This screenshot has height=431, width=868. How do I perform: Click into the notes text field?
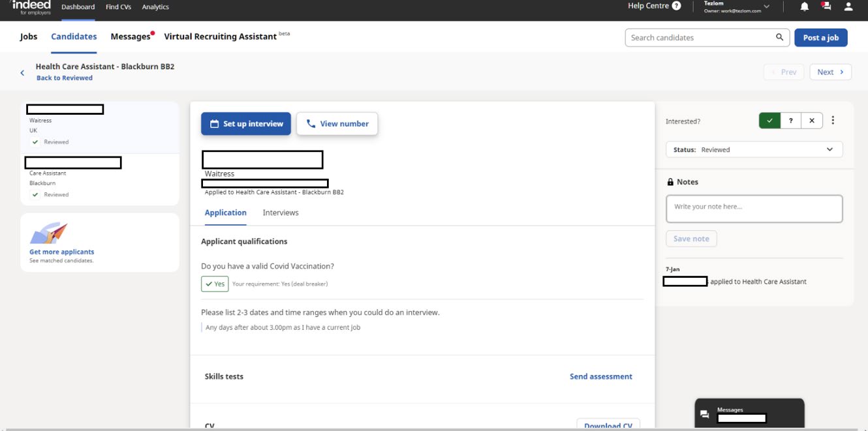tap(754, 209)
